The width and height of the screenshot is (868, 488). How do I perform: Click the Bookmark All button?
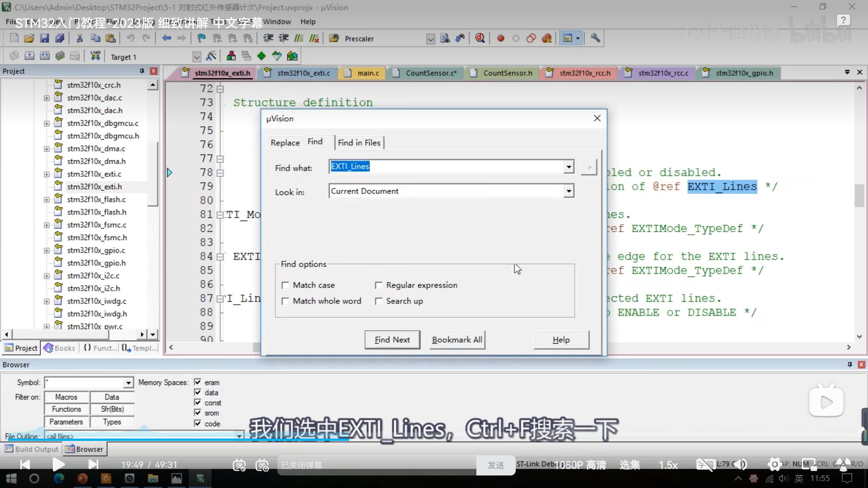coord(457,340)
